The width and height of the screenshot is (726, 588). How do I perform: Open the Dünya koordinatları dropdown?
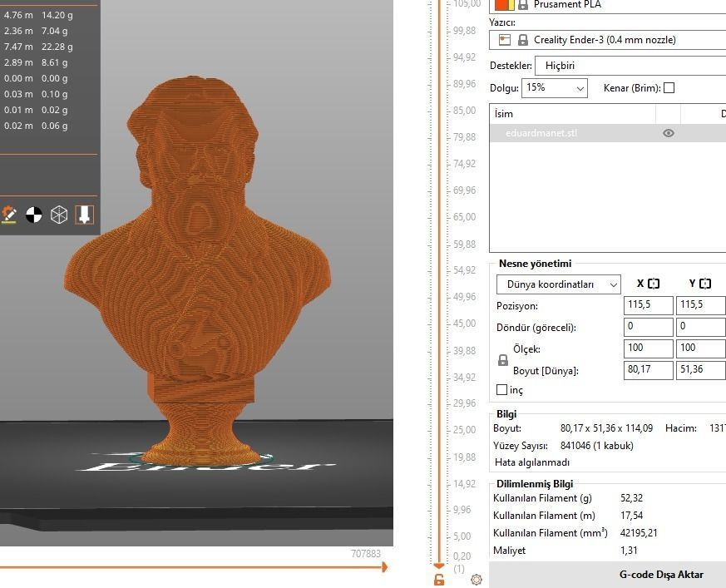coord(558,284)
